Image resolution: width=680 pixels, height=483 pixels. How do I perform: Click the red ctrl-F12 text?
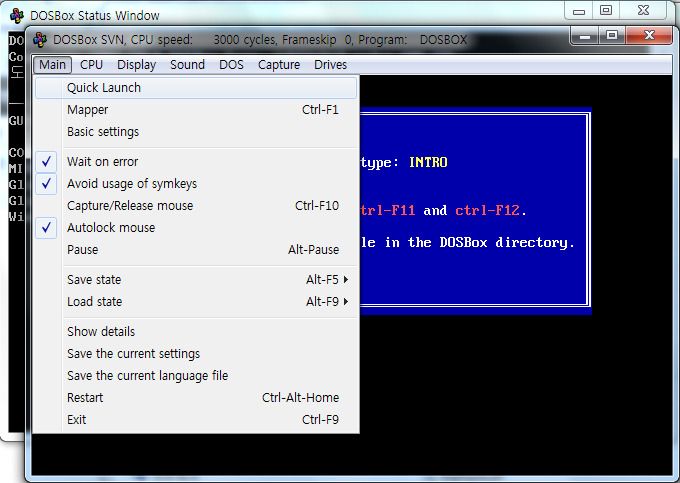(x=487, y=211)
